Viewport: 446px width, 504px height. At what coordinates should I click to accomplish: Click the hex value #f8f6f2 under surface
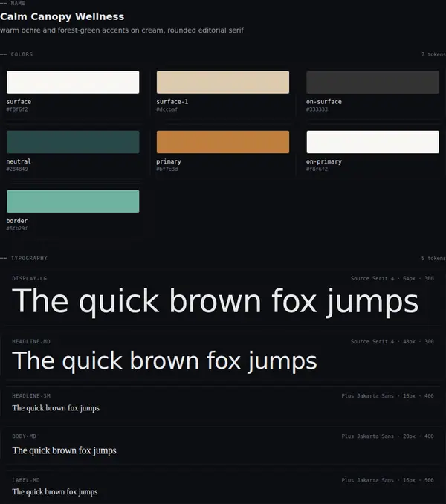click(17, 109)
